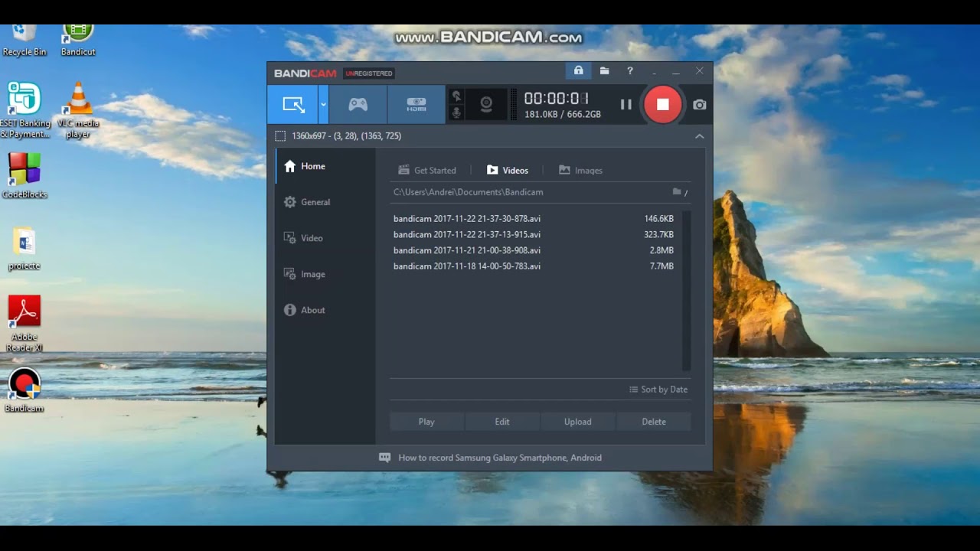Screen dimensions: 980x551
Task: Click the 146.6KB file size value
Action: click(x=659, y=219)
